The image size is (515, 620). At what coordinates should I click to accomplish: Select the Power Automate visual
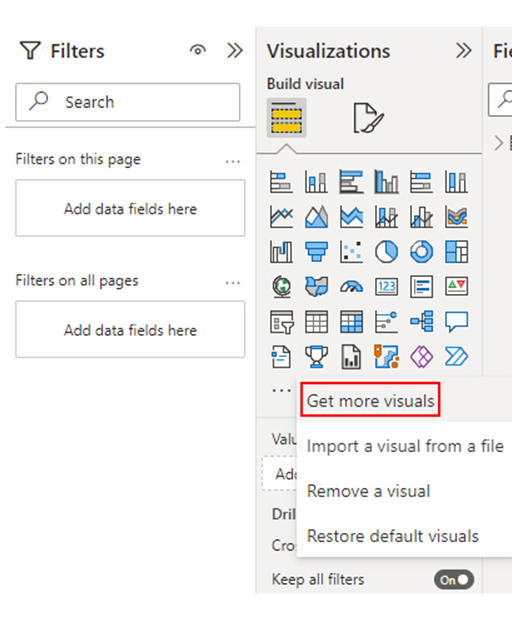(456, 357)
